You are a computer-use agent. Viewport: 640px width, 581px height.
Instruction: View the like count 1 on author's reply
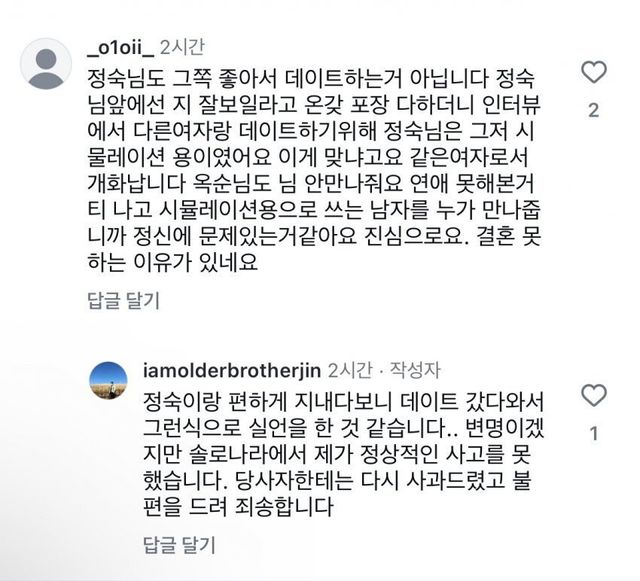[x=594, y=434]
